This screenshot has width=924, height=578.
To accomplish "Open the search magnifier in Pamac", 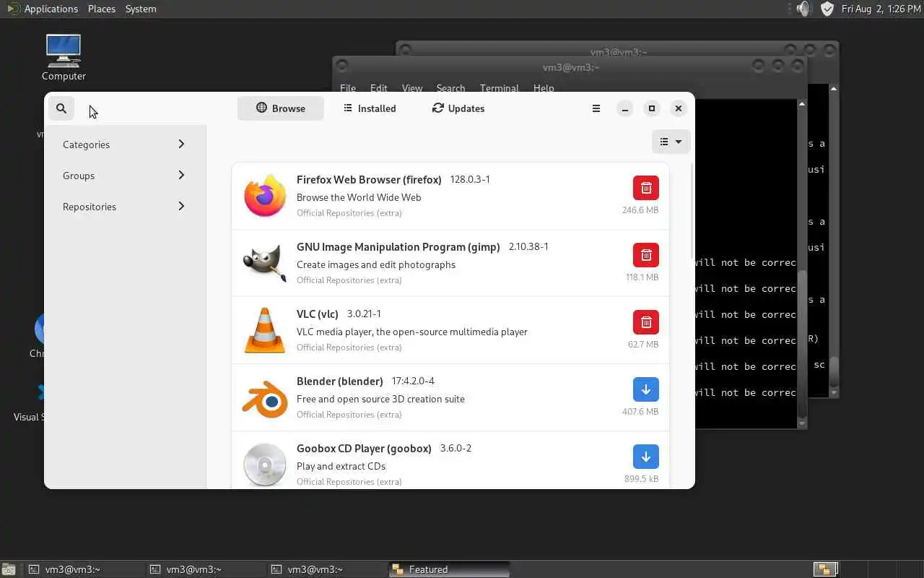I will click(x=61, y=108).
